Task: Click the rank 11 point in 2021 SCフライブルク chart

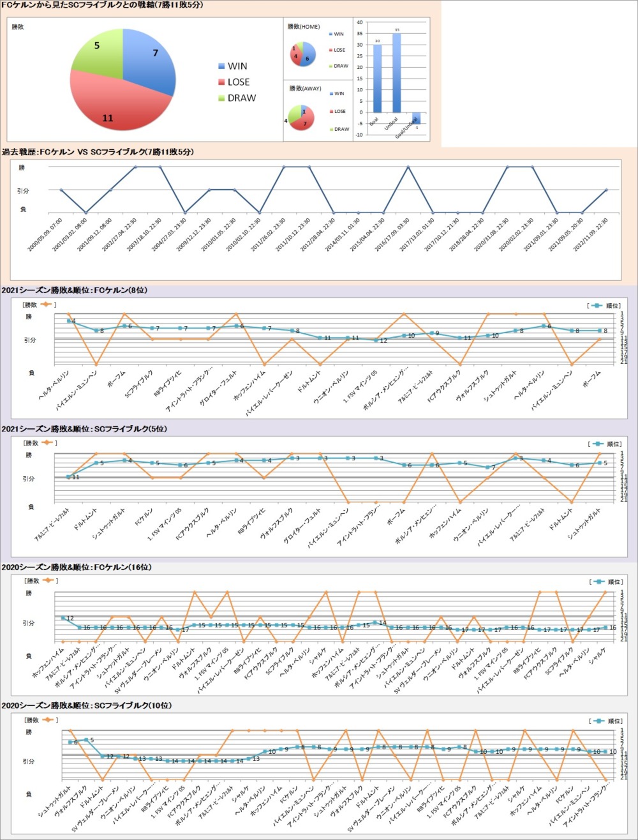Action: point(69,477)
